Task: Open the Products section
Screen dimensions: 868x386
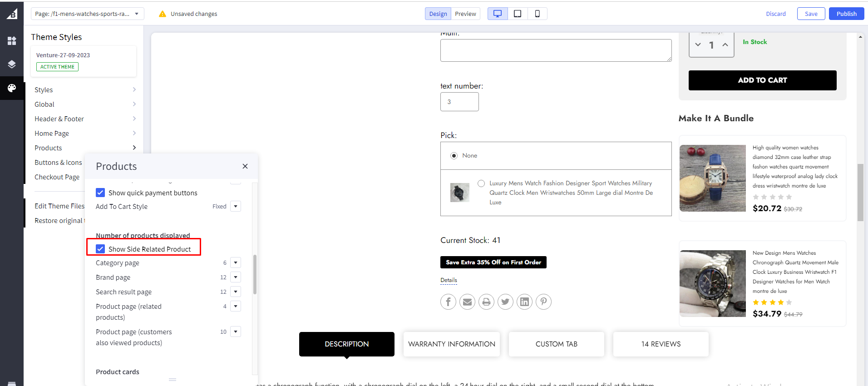Action: click(85, 148)
